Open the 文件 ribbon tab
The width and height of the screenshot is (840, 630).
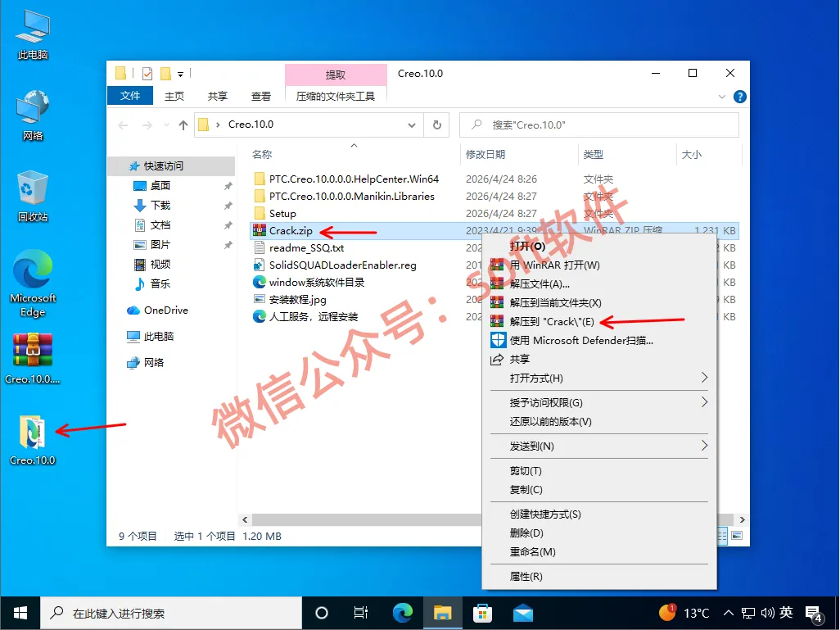click(x=130, y=96)
